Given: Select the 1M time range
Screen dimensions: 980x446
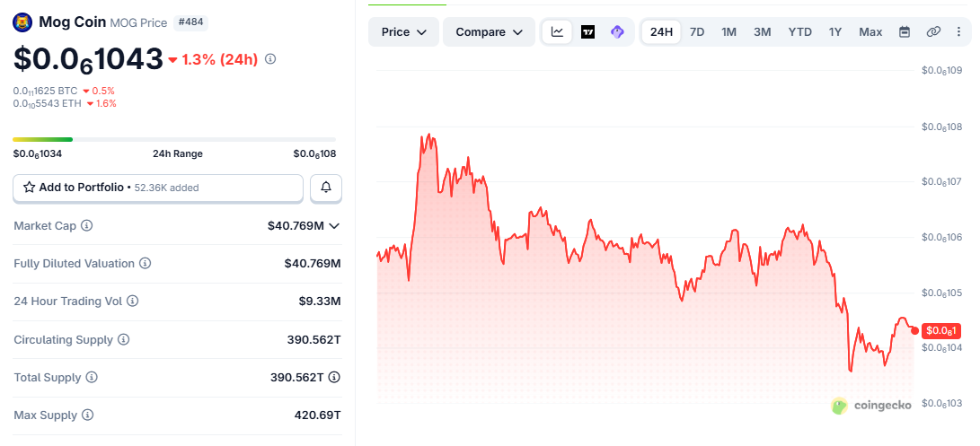Looking at the screenshot, I should pos(728,32).
